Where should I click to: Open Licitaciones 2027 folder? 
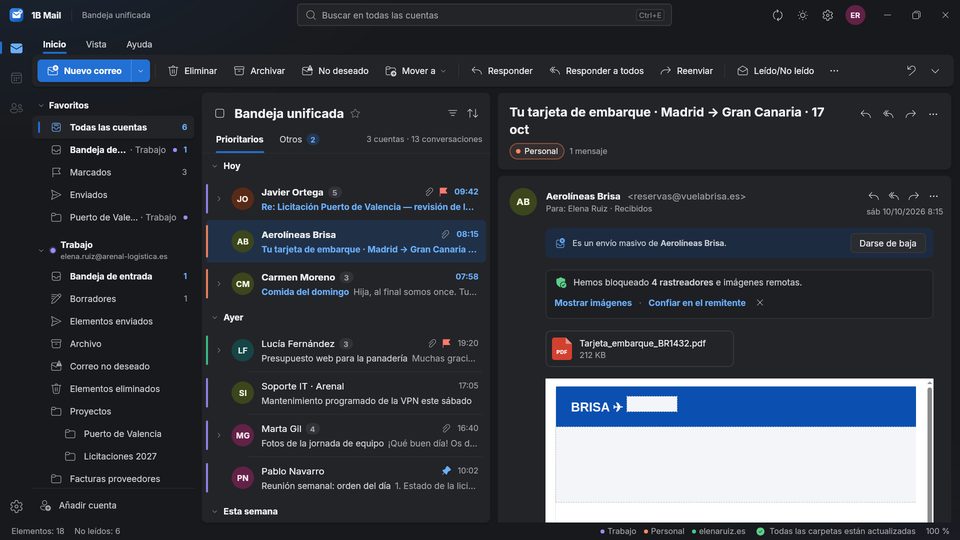[x=114, y=456]
